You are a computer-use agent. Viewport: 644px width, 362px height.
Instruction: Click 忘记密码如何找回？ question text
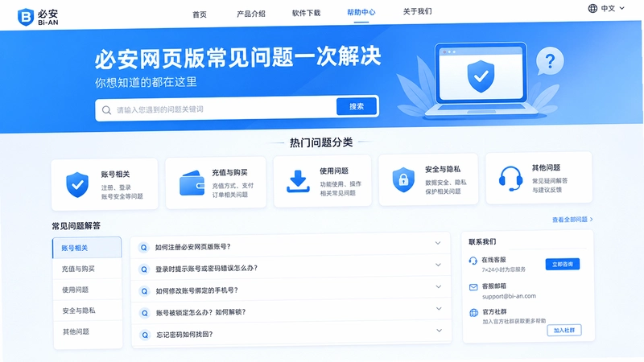(x=184, y=335)
